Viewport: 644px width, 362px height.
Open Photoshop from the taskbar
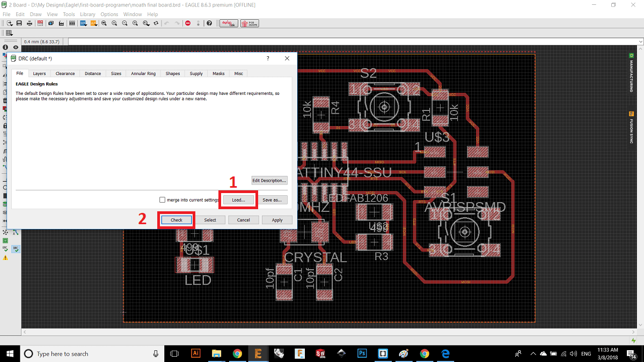point(362,353)
